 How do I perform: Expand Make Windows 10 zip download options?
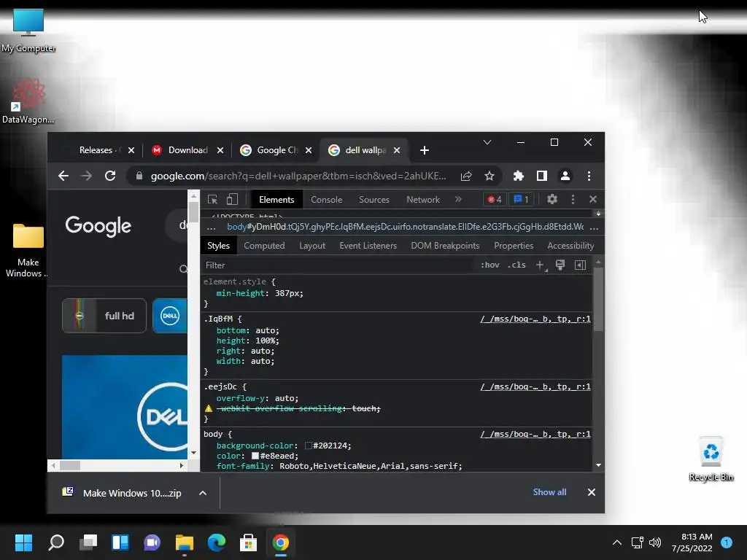pos(203,494)
